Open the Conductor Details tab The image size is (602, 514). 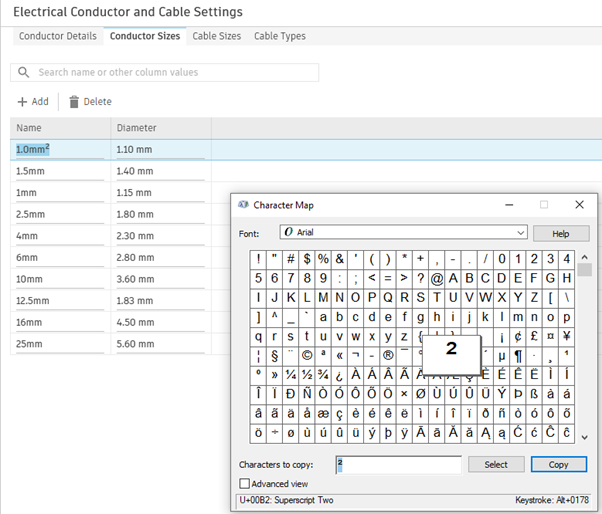58,36
